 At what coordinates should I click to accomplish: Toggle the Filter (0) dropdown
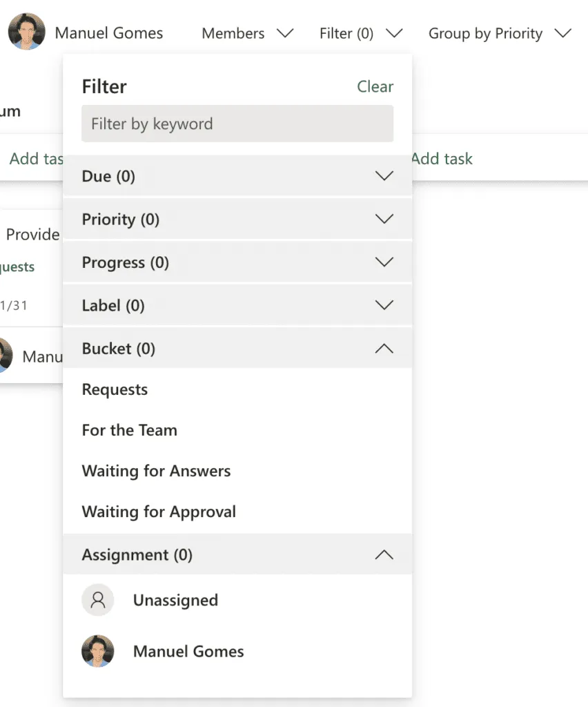coord(360,33)
